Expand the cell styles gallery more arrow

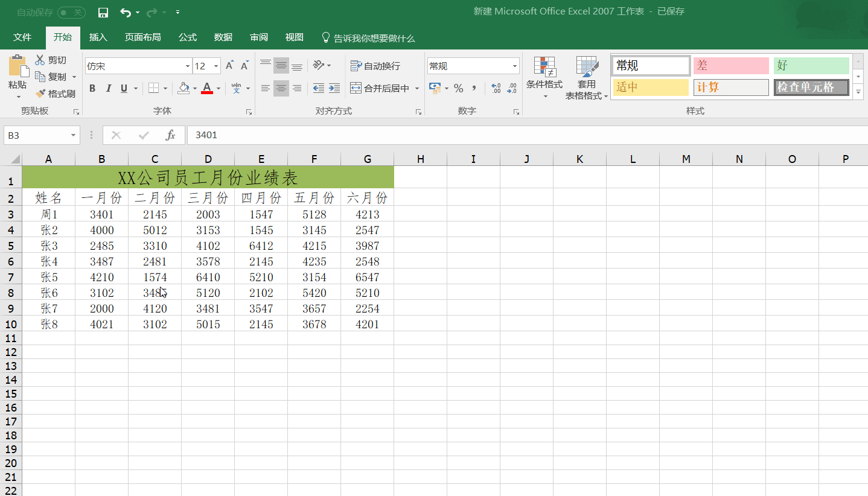pos(858,92)
